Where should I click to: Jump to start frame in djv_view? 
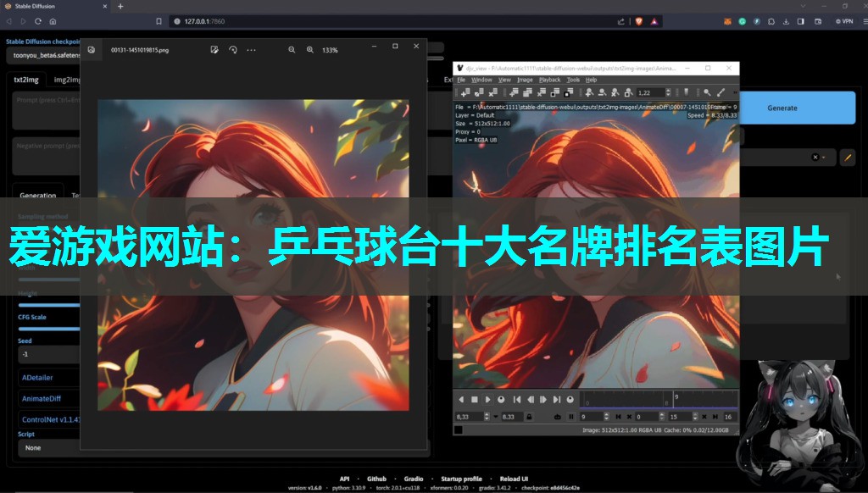click(x=517, y=400)
